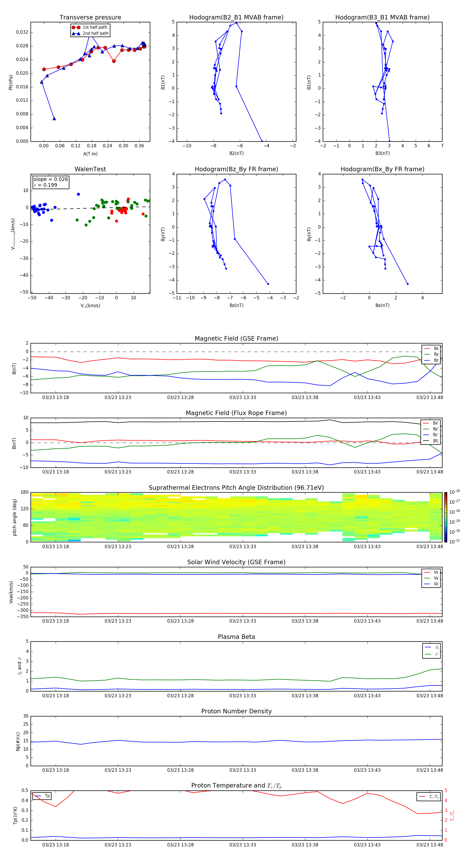Viewport: 473px width, 868px height.
Task: Click the Plasma Beta plot title
Action: [236, 637]
